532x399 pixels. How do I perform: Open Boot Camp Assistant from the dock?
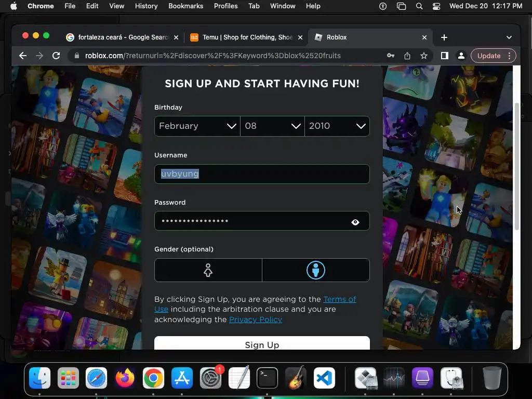pyautogui.click(x=366, y=378)
